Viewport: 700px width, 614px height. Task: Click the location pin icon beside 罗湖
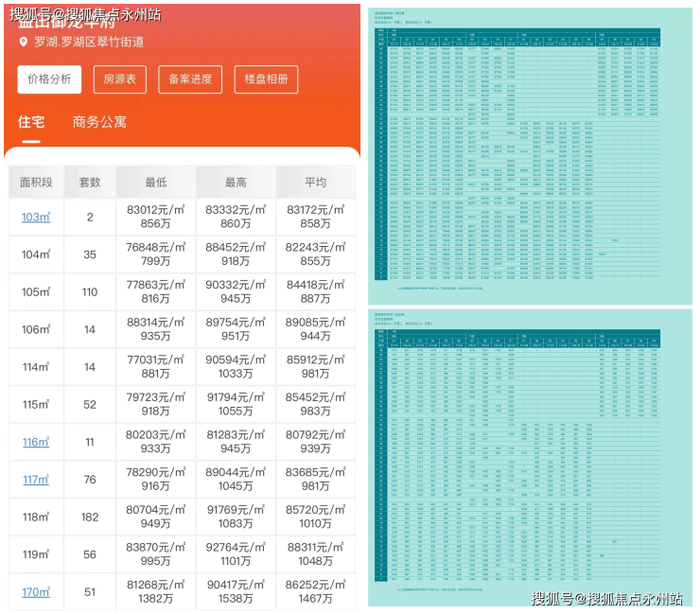24,43
